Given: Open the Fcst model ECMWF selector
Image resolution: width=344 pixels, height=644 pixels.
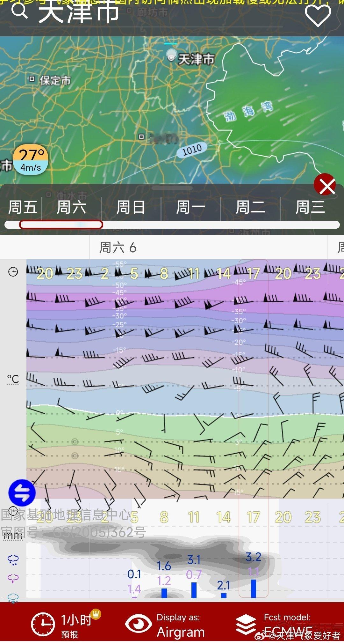Looking at the screenshot, I should point(274,625).
